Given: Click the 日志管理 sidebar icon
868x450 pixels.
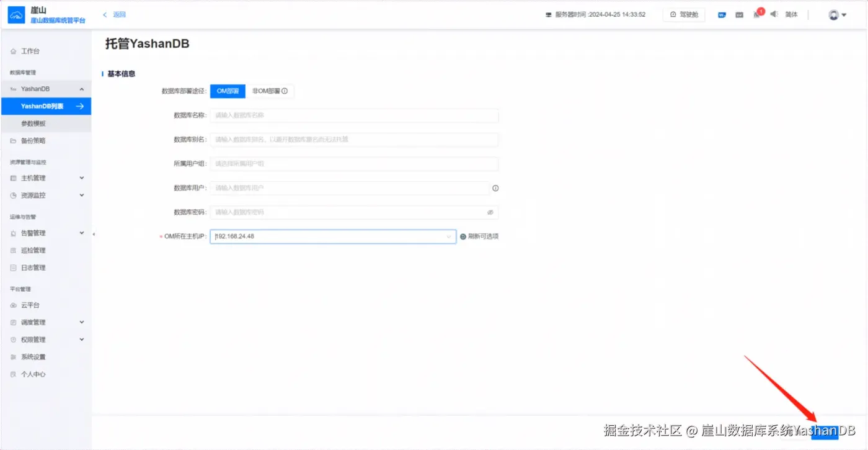Looking at the screenshot, I should [14, 268].
